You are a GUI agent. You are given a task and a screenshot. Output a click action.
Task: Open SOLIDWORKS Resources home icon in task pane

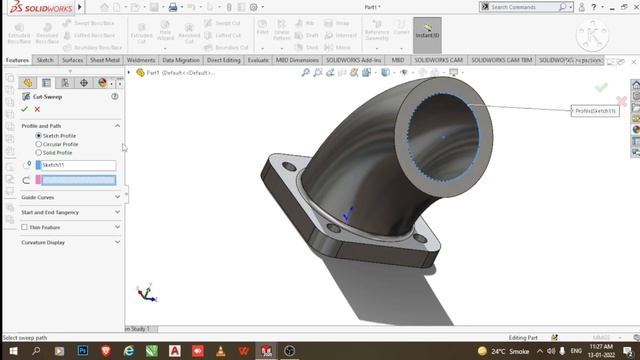click(636, 85)
